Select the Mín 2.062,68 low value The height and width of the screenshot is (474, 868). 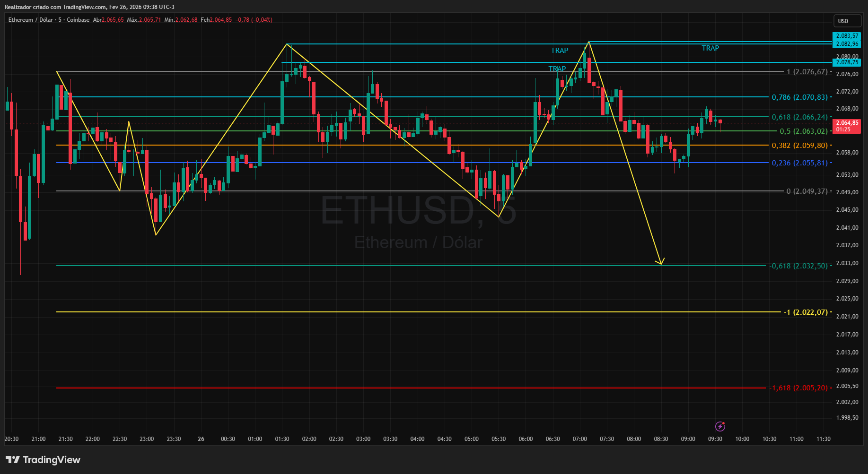181,20
